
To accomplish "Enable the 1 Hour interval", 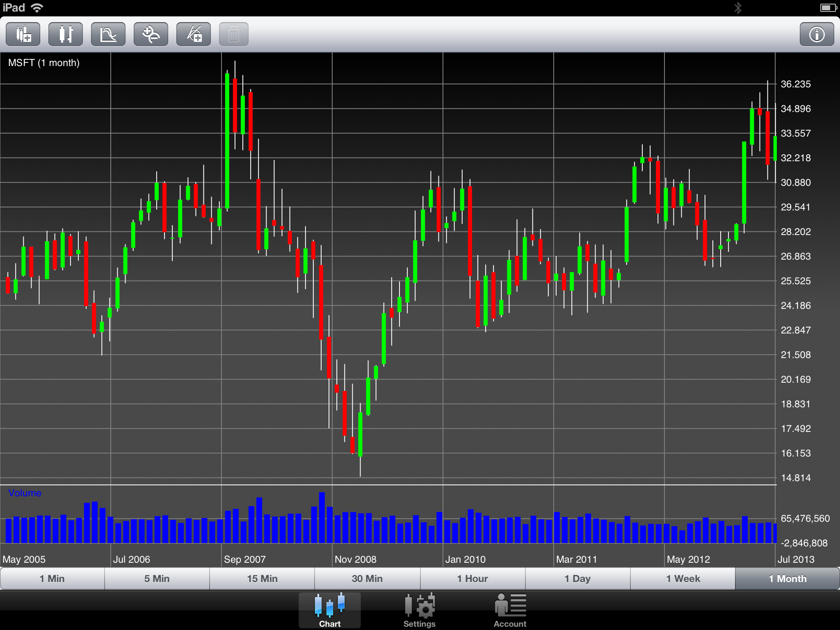I will [472, 578].
